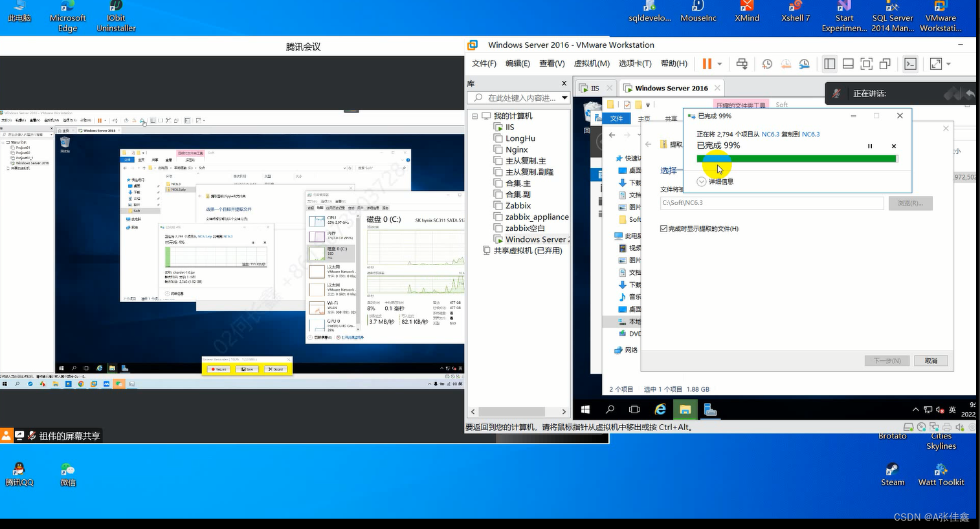Open the 文件(F) menu in VMware

tap(484, 63)
